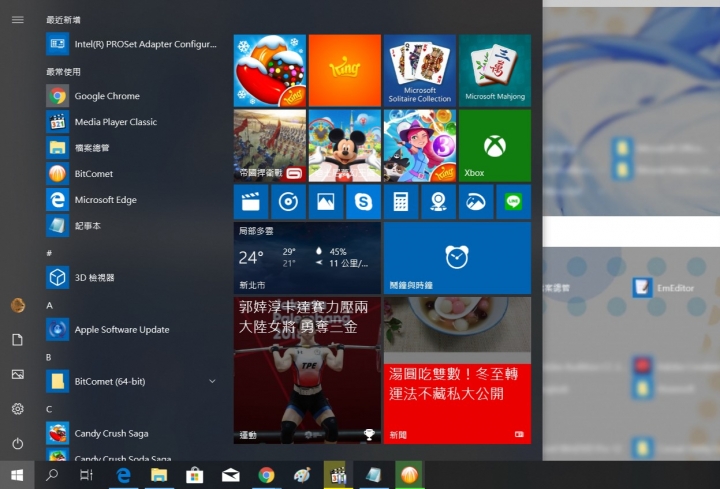
Task: Open the green Xbox tile
Action: (x=495, y=146)
